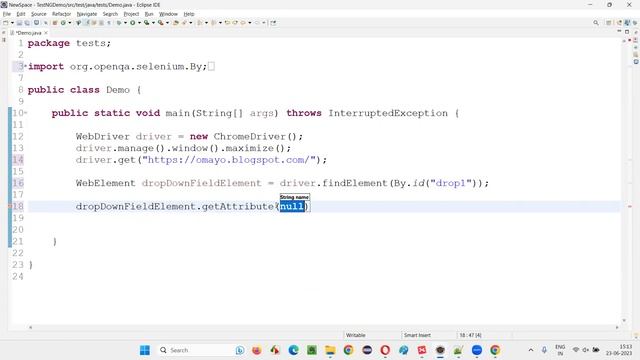
Task: Show hidden system tray icons
Action: [x=531, y=350]
